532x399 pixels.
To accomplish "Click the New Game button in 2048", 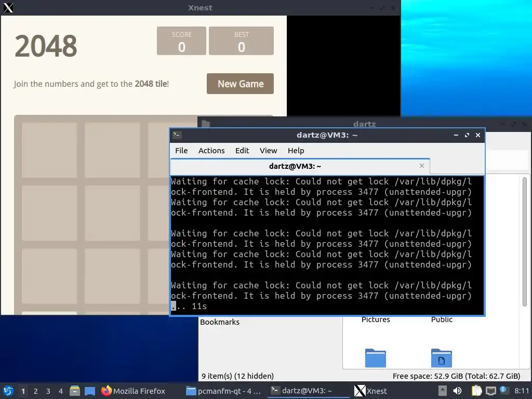I will (x=240, y=84).
